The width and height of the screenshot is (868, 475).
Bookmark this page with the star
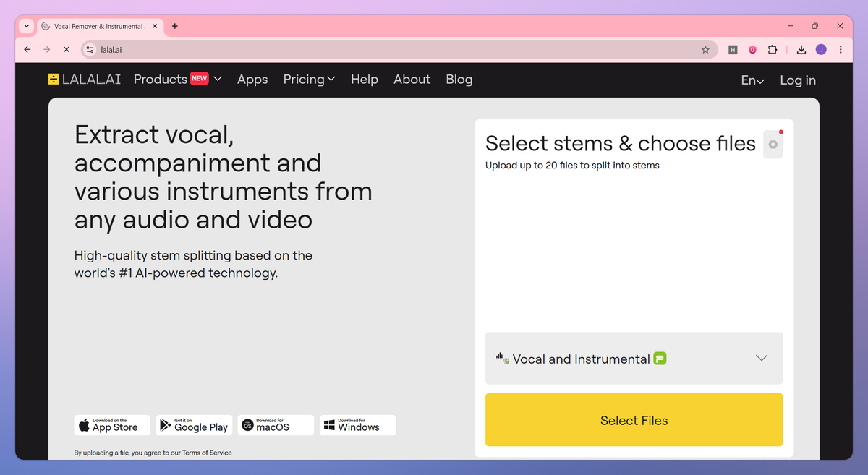pos(705,49)
